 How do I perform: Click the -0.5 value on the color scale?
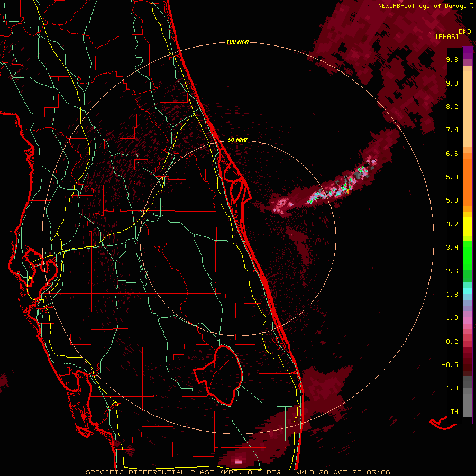click(450, 365)
